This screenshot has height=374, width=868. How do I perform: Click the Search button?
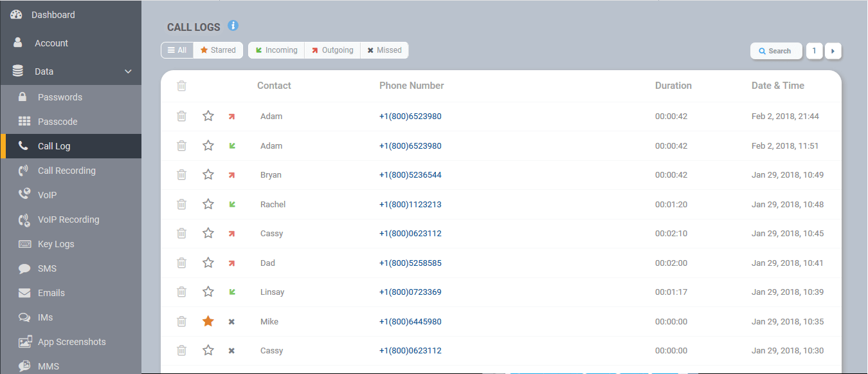click(775, 51)
